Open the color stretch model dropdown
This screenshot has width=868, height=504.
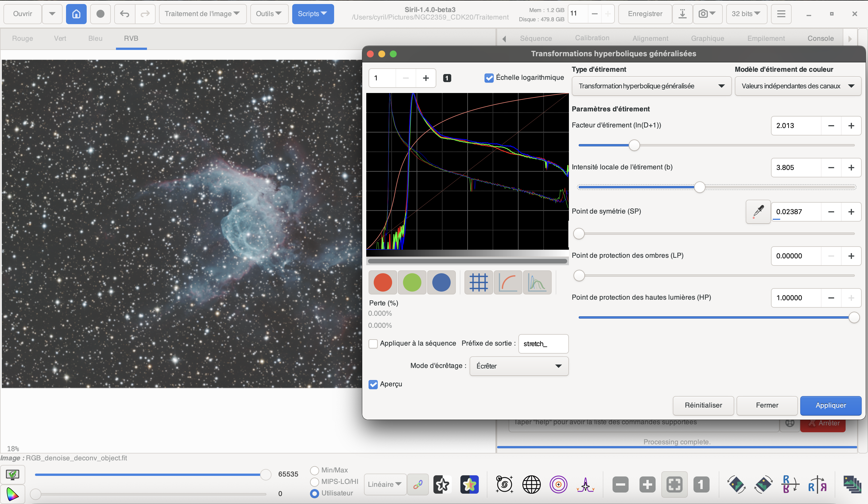(797, 86)
